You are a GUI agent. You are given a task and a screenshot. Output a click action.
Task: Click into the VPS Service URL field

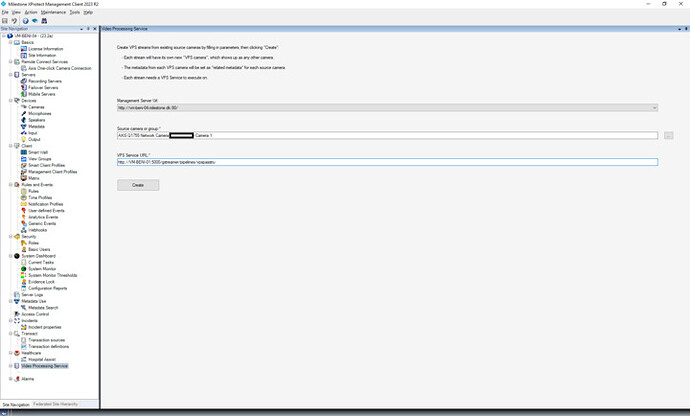[x=387, y=162]
